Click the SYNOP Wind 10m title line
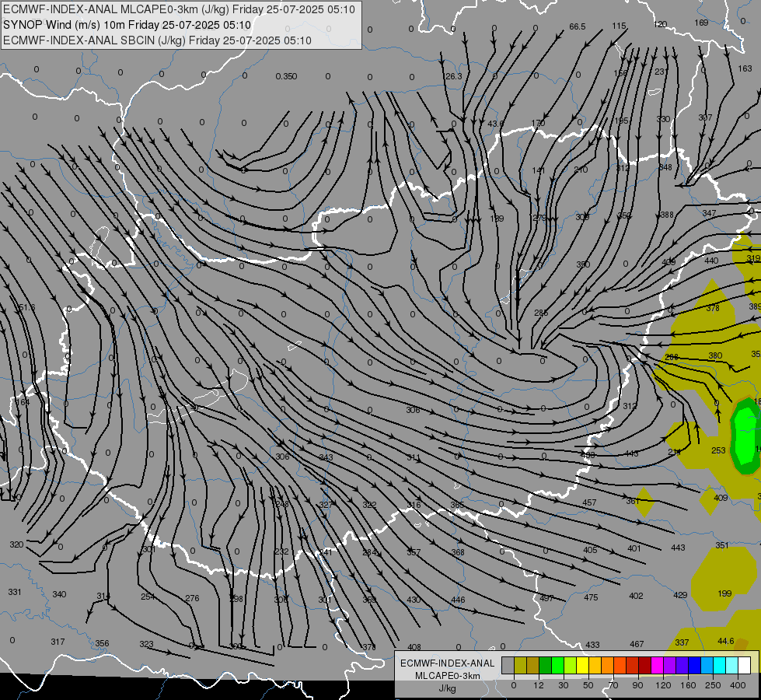Screen dimensions: 761x700 [x=127, y=25]
